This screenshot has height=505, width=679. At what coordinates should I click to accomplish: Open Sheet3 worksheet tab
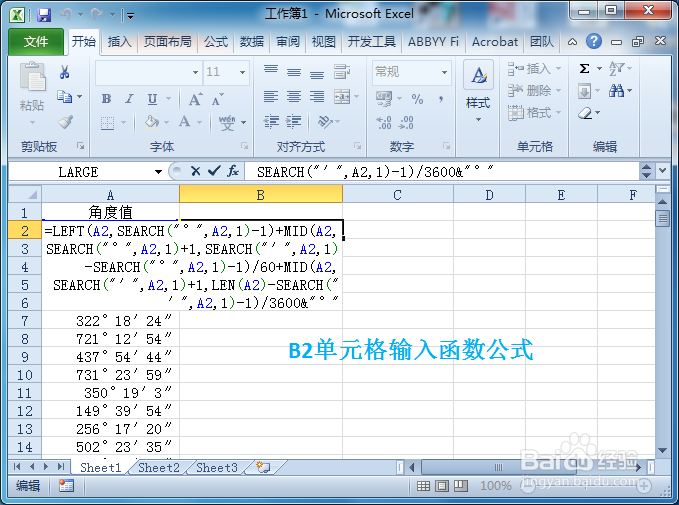click(x=217, y=468)
